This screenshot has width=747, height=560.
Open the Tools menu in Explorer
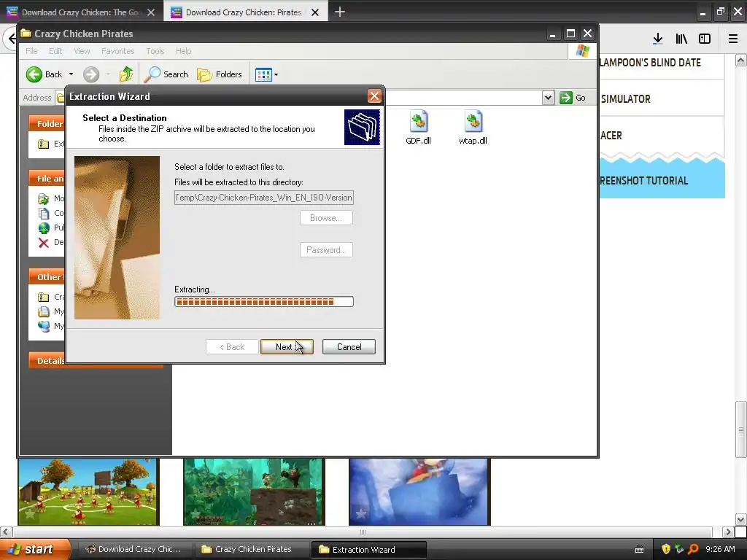155,51
